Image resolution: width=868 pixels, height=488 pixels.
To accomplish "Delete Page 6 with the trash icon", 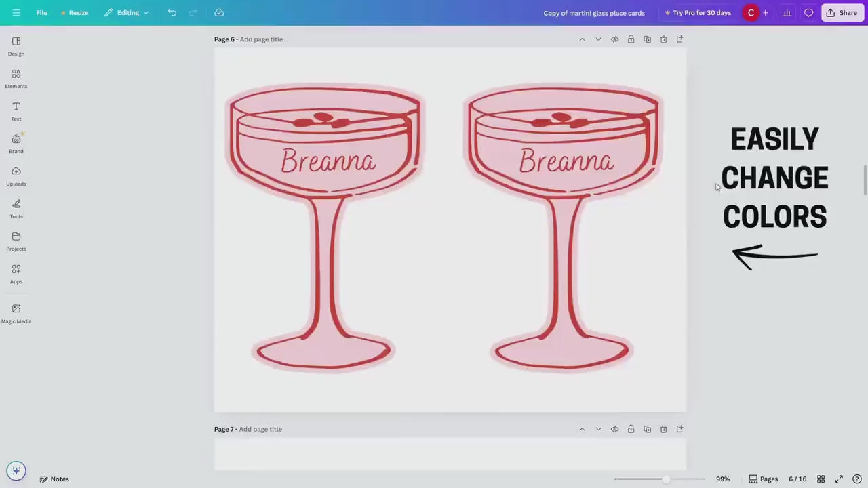I will 663,39.
